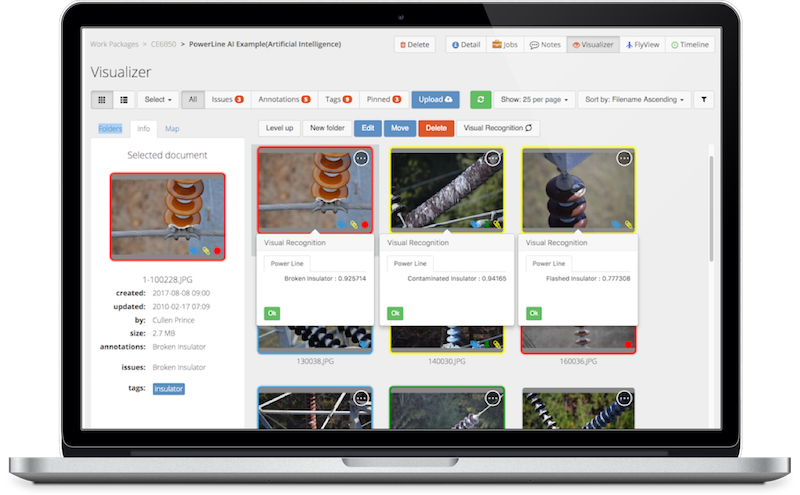Viewport: 800px width, 495px height.
Task: Open options menu on green-bordered bottom thumbnail
Action: [493, 398]
